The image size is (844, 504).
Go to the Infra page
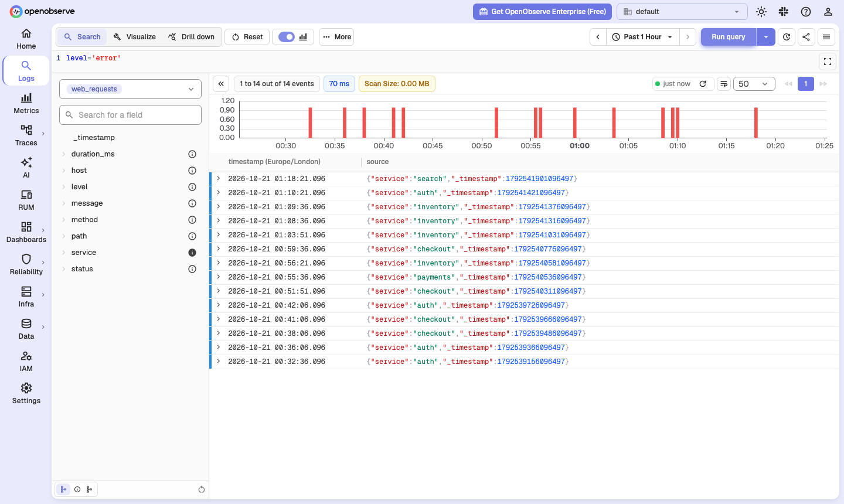point(26,297)
